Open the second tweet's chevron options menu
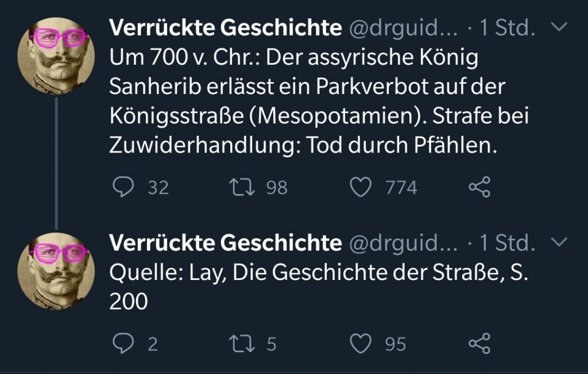Screen dimensions: 588x374 coord(559,243)
